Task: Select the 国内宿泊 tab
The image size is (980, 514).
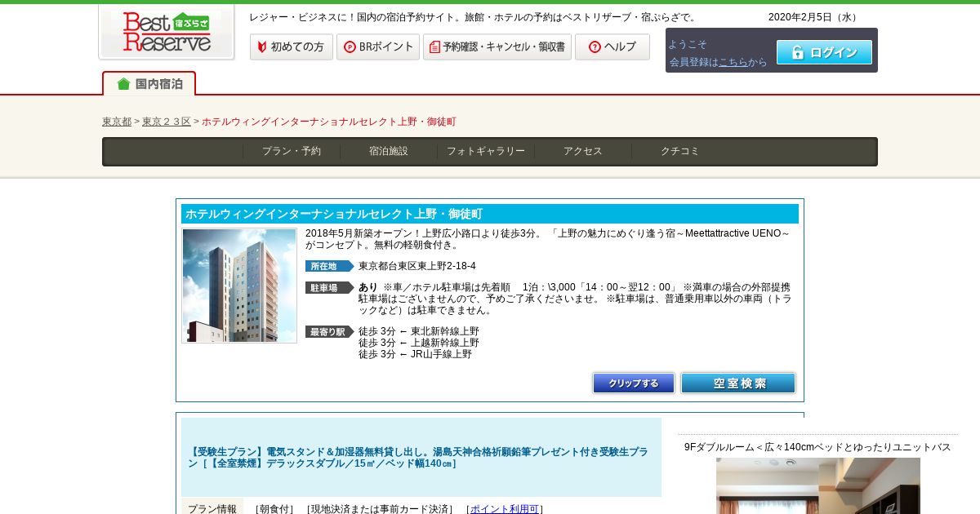Action: point(149,83)
